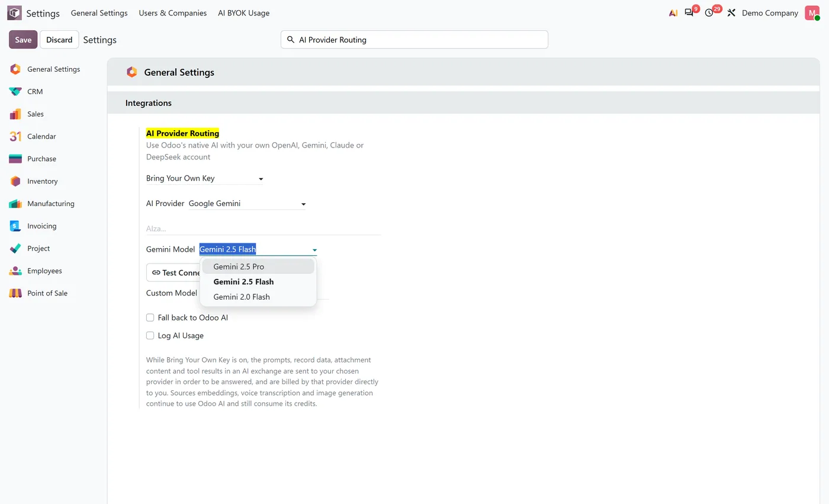
Task: Go to Employees settings section
Action: [44, 271]
